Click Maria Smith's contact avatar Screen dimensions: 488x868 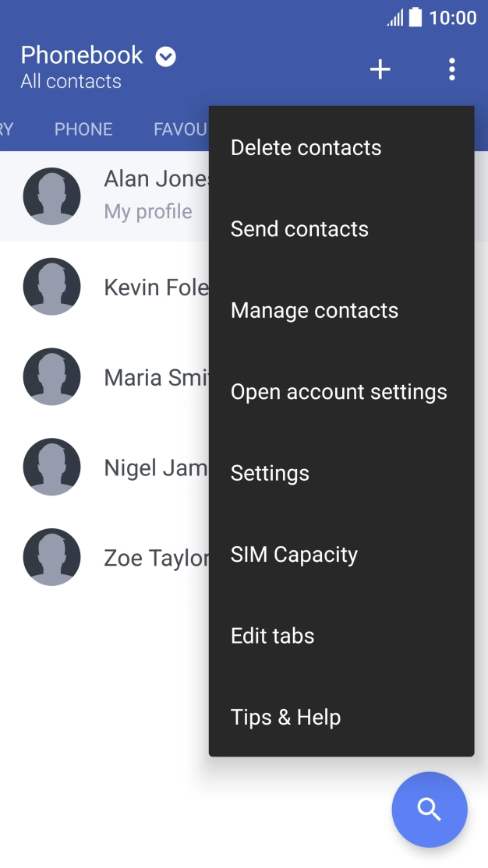click(x=52, y=376)
